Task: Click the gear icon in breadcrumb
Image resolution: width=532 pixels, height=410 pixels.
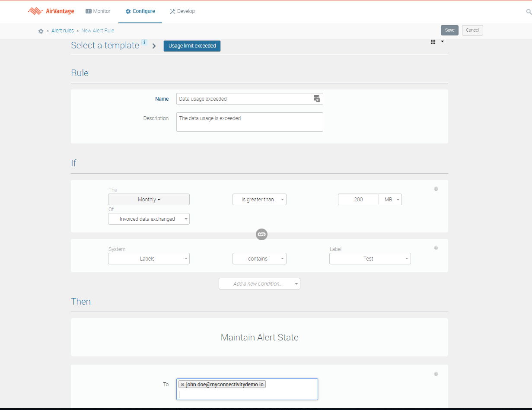Action: (41, 31)
